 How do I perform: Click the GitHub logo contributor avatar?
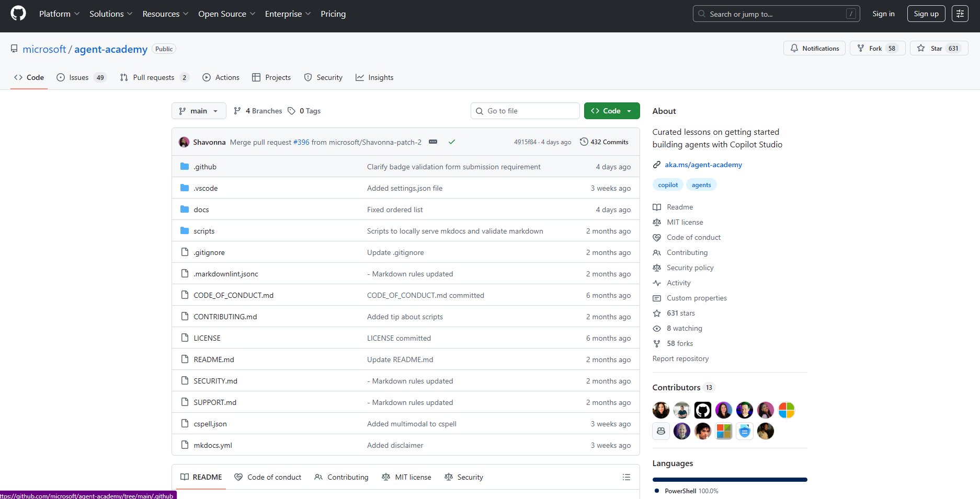(703, 410)
